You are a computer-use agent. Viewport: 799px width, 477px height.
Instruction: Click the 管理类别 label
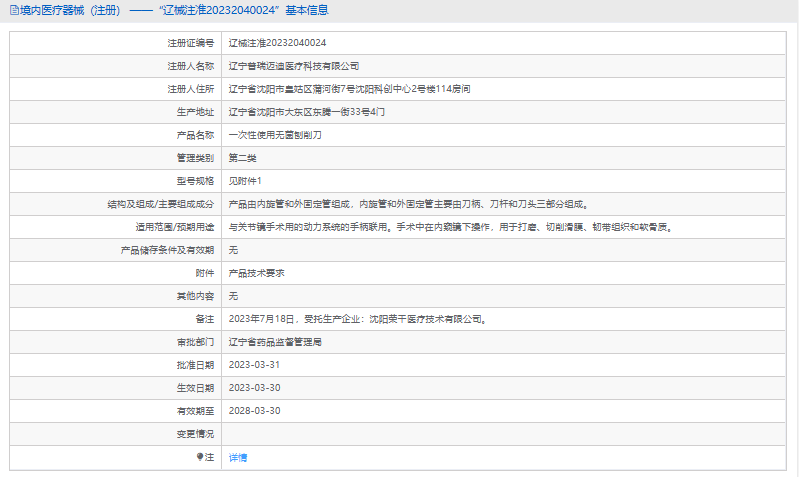(196, 158)
